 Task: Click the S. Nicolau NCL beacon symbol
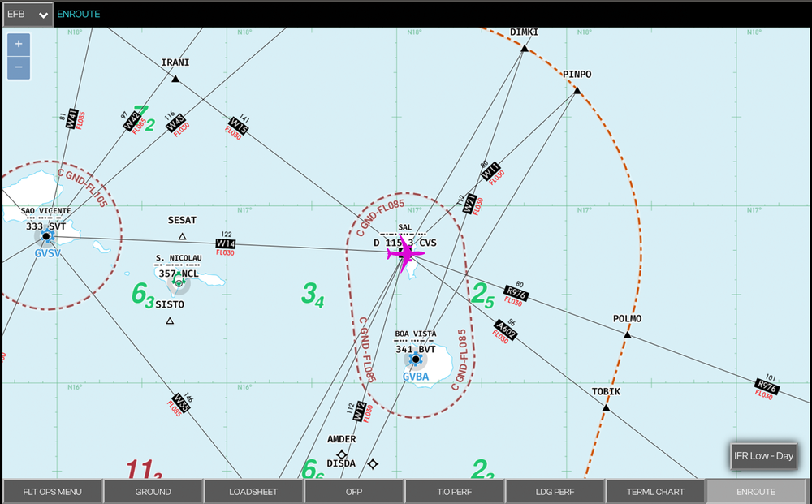click(x=179, y=282)
